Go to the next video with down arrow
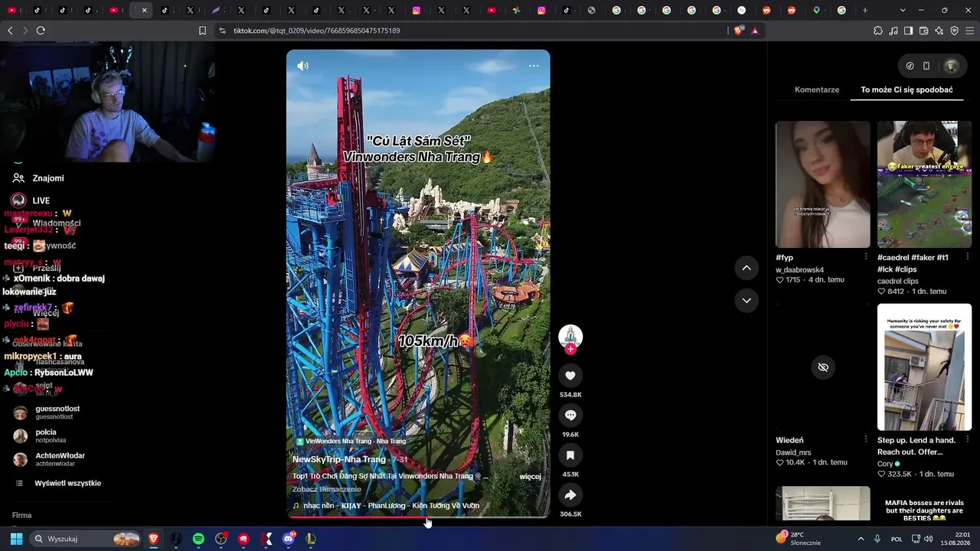This screenshot has width=980, height=551. pos(746,300)
